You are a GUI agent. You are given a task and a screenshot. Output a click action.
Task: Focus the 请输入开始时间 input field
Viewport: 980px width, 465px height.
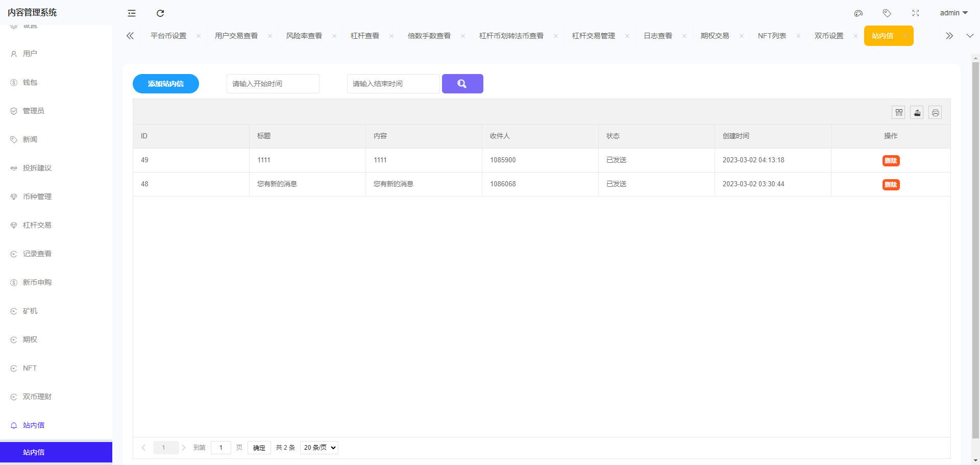[x=273, y=84]
